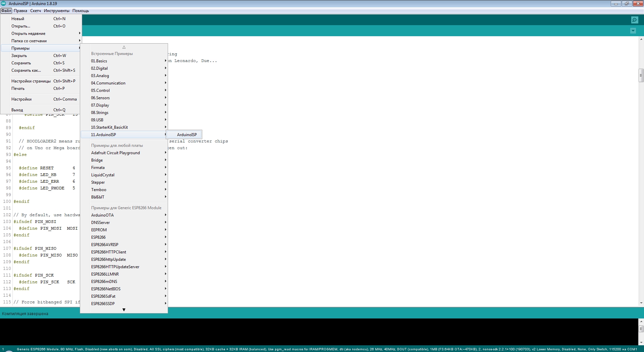The width and height of the screenshot is (644, 352).
Task: Open the Firmata library examples
Action: tap(124, 168)
